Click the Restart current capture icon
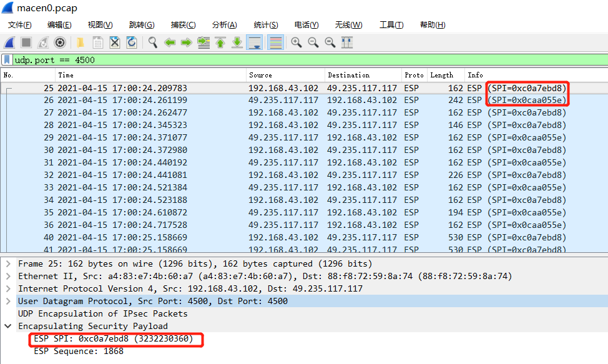The width and height of the screenshot is (608, 364). pos(41,42)
